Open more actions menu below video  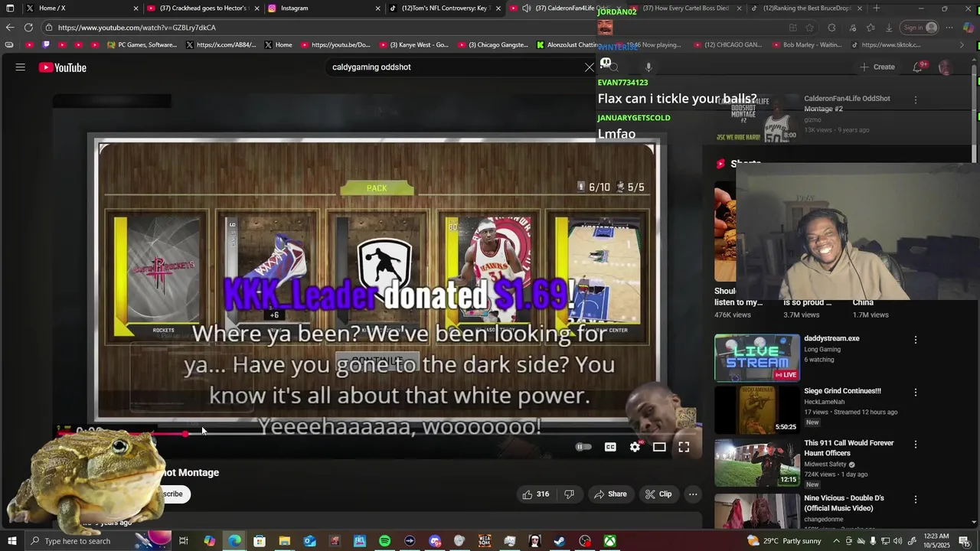[x=693, y=494]
